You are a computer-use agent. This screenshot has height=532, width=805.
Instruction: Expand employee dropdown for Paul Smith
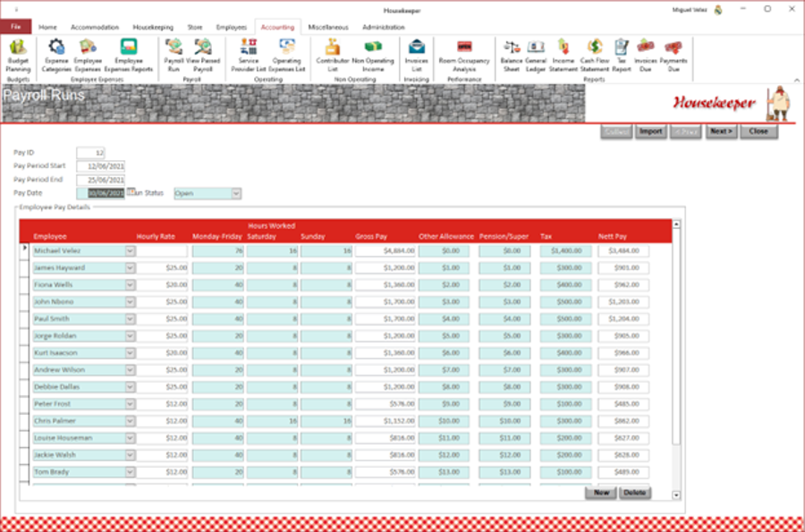[x=130, y=319]
